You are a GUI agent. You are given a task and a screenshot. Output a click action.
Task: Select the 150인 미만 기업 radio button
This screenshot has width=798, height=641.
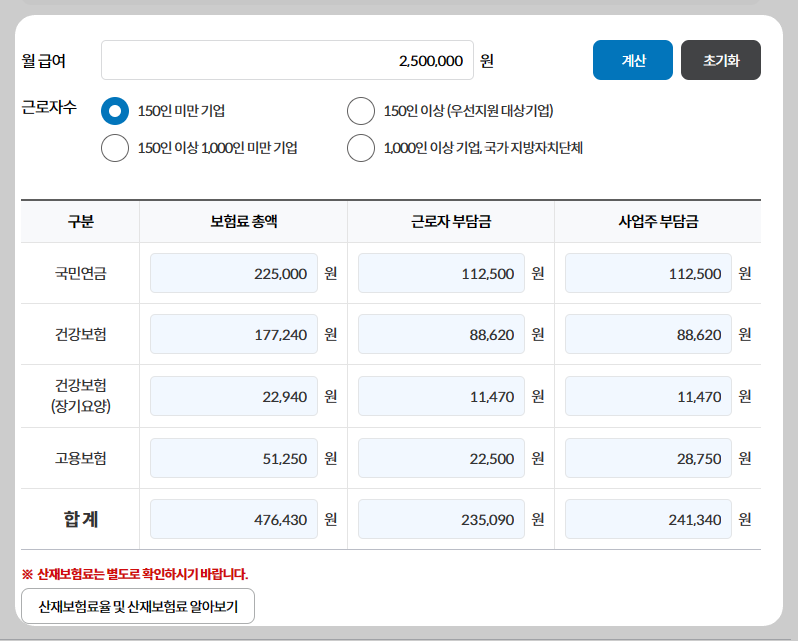click(115, 111)
